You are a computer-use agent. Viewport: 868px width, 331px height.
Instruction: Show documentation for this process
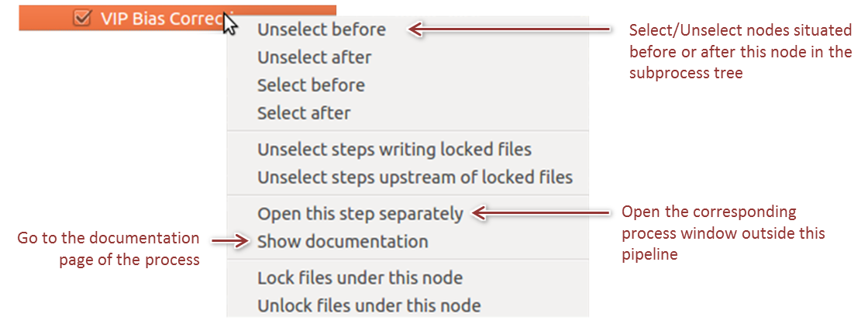tap(343, 241)
